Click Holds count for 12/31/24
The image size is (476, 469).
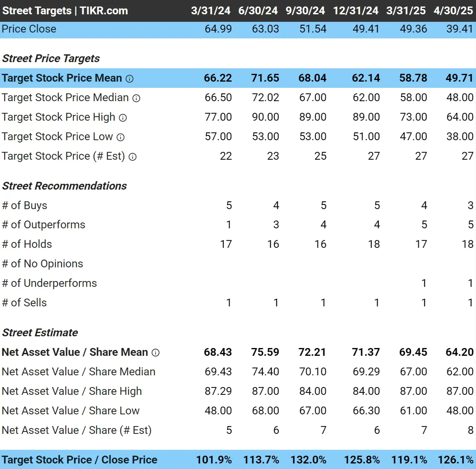coord(374,244)
